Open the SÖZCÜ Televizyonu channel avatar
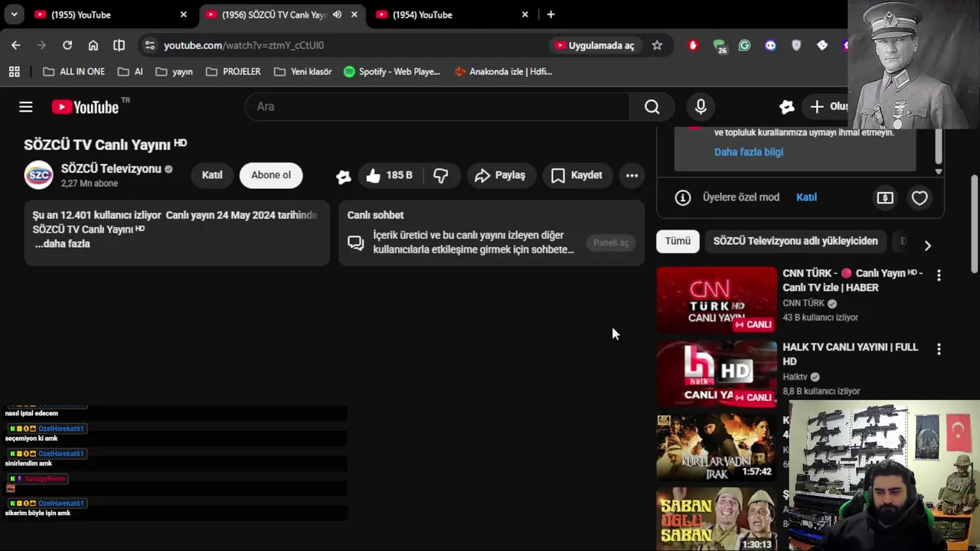980x551 pixels. (38, 175)
